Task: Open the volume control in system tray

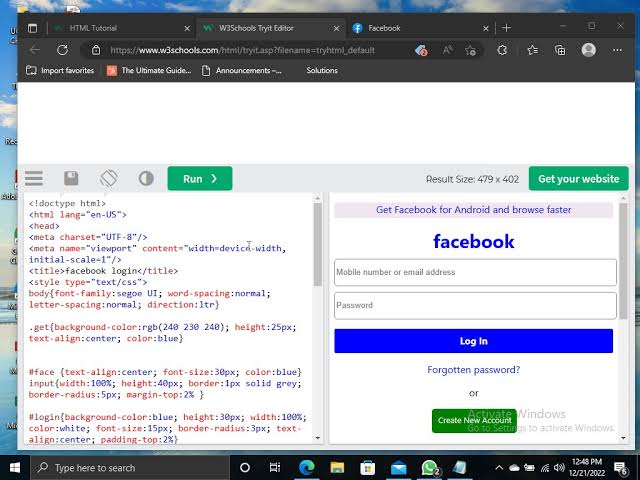Action: click(x=560, y=468)
